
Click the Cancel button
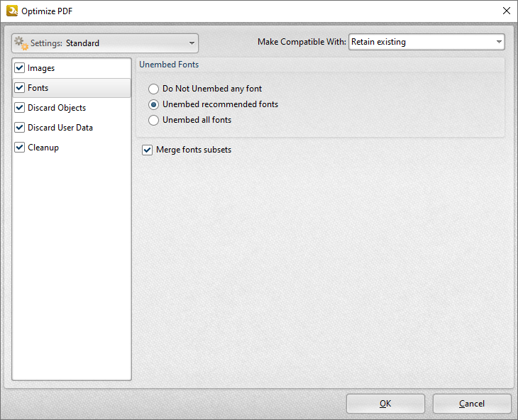click(x=472, y=404)
